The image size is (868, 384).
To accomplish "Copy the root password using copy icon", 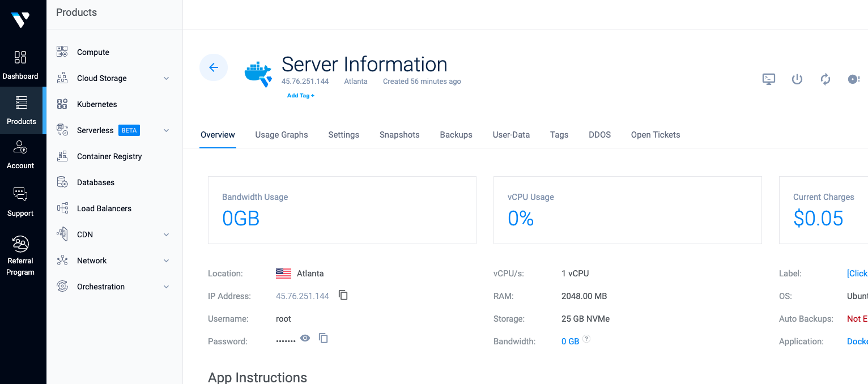I will click(323, 338).
